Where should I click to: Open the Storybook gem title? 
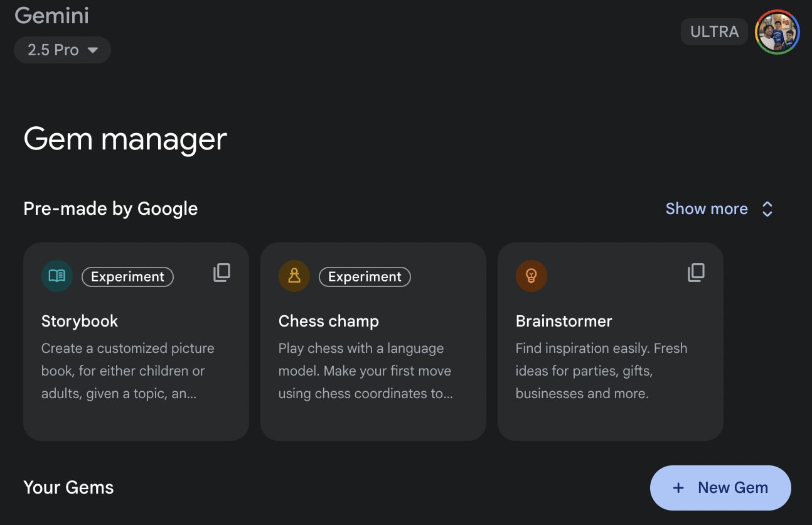80,321
